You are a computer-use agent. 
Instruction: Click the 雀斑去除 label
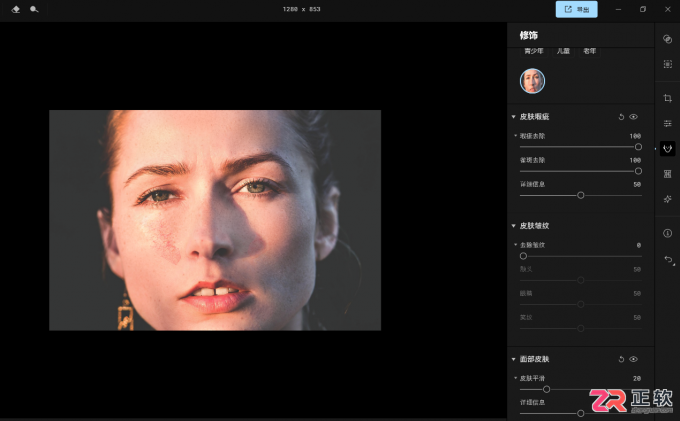click(x=532, y=160)
